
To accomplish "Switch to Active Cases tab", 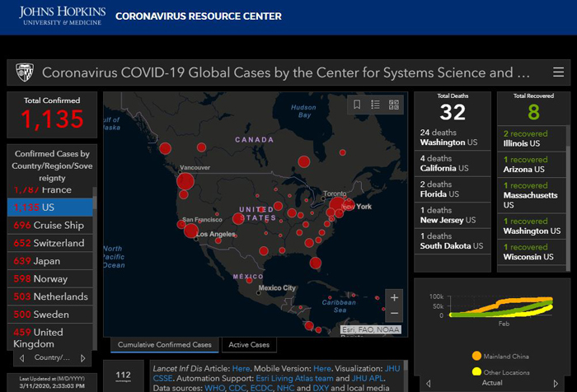I will pos(249,345).
